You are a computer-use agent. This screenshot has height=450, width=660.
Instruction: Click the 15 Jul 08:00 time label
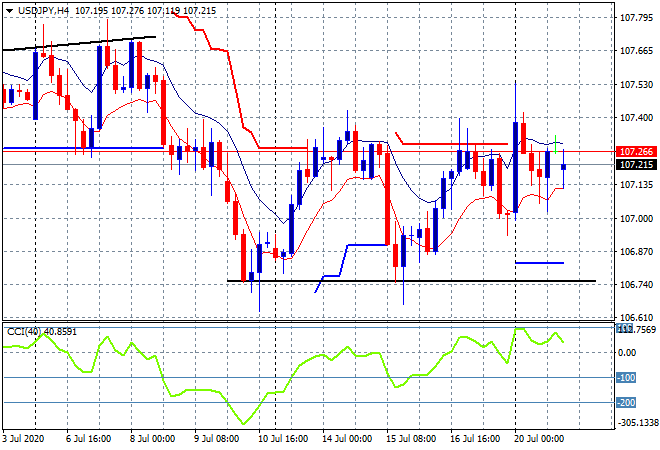(411, 439)
